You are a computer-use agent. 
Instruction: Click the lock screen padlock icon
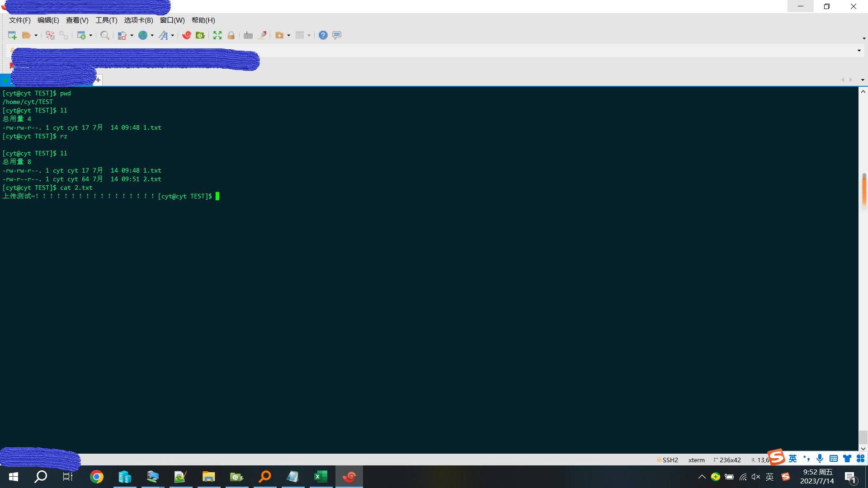click(x=231, y=35)
